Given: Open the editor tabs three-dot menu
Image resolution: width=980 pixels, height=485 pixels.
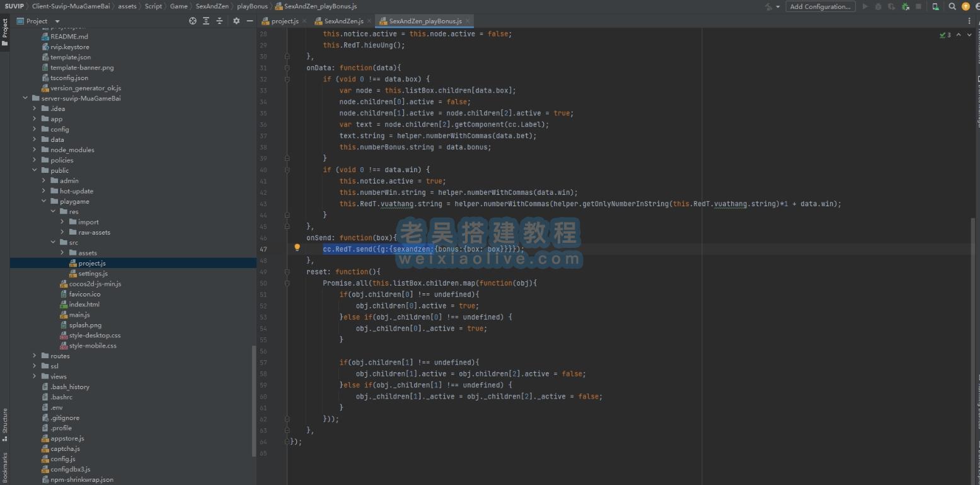Looking at the screenshot, I should pos(969,21).
